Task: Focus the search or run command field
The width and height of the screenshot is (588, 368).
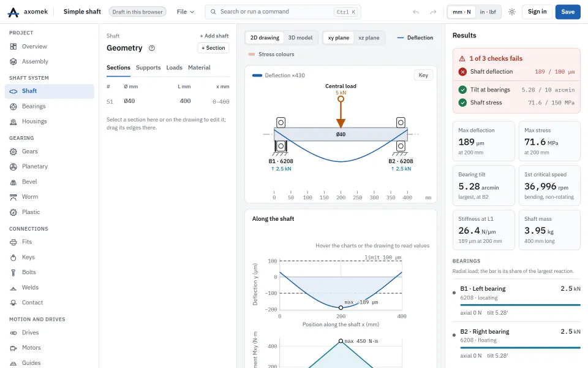Action: (x=283, y=12)
